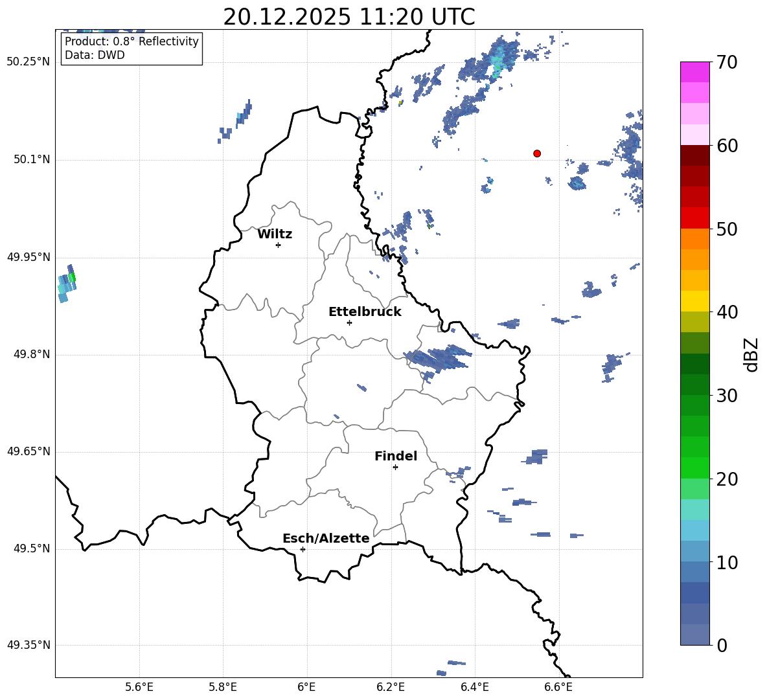Click the 6.4°E longitude label
Viewport: 767px width, 700px height.
pos(474,687)
